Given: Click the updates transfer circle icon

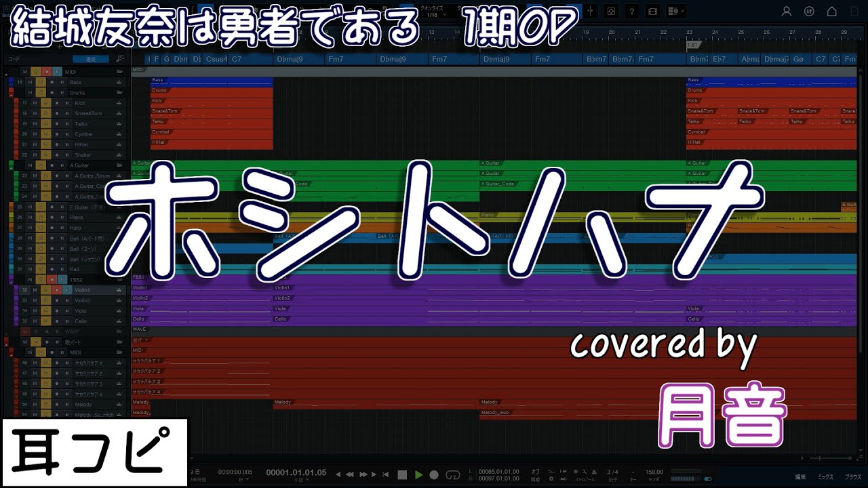Looking at the screenshot, I should pos(809,12).
